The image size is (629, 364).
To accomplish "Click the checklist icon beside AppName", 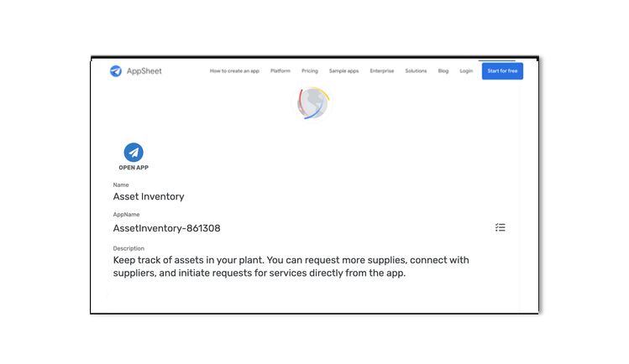I will click(x=500, y=227).
